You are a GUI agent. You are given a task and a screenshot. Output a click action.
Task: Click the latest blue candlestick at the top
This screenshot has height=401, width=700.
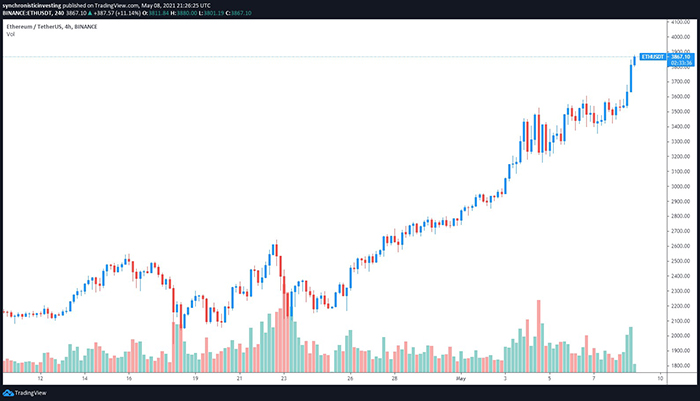coord(631,74)
